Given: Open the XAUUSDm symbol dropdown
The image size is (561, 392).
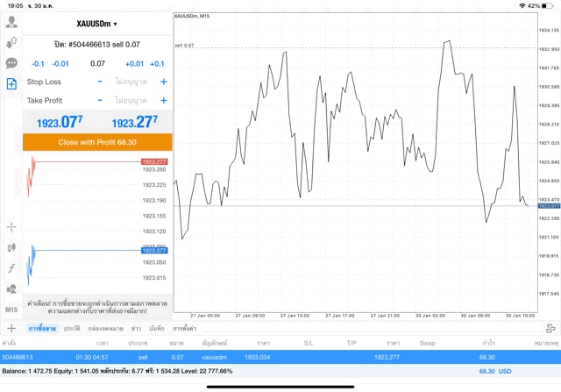Looking at the screenshot, I should pyautogui.click(x=96, y=24).
